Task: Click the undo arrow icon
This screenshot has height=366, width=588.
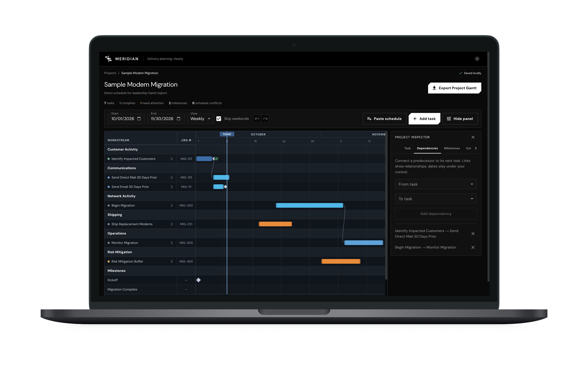Action: [x=257, y=119]
